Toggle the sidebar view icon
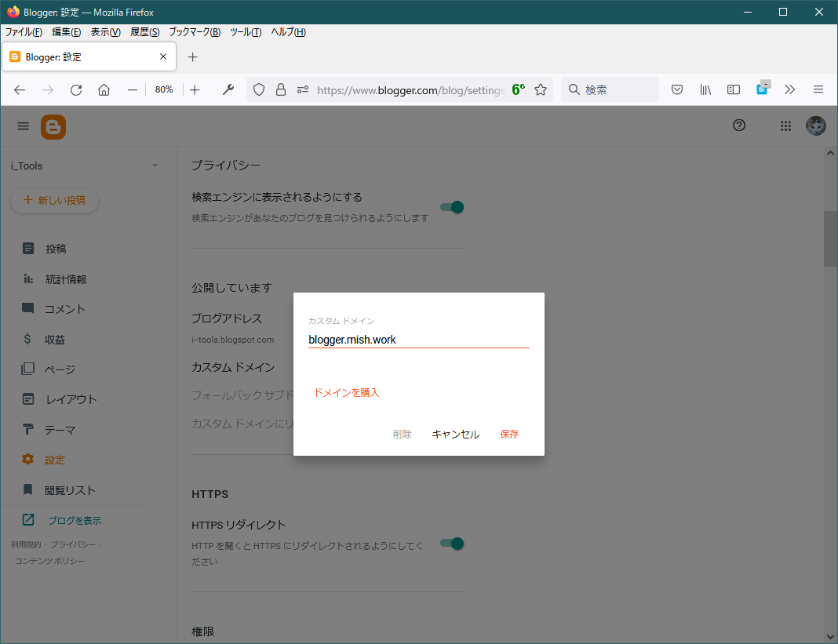The width and height of the screenshot is (838, 644). coord(734,89)
